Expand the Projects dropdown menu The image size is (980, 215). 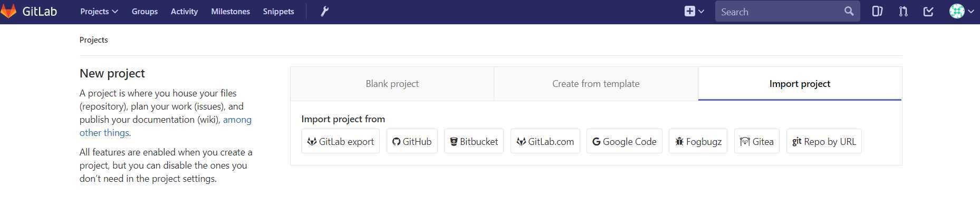tap(99, 12)
